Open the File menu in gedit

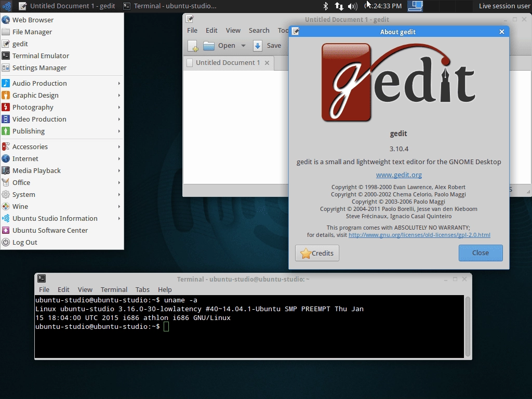192,31
